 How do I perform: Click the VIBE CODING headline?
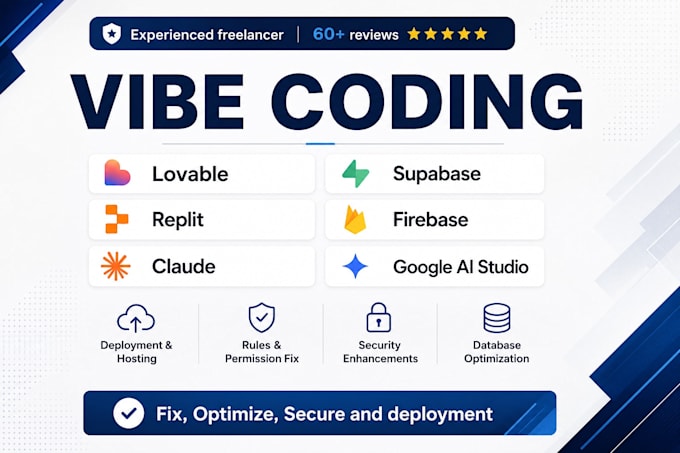(x=327, y=102)
